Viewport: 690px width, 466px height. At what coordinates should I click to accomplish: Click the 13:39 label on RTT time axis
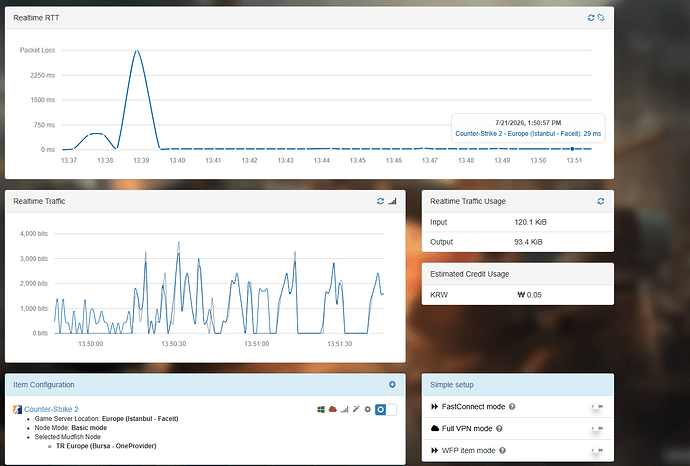(141, 161)
